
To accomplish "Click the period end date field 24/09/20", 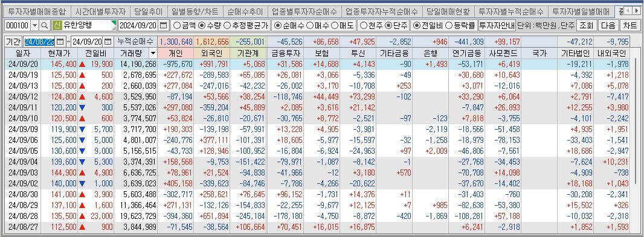I will pyautogui.click(x=87, y=42).
